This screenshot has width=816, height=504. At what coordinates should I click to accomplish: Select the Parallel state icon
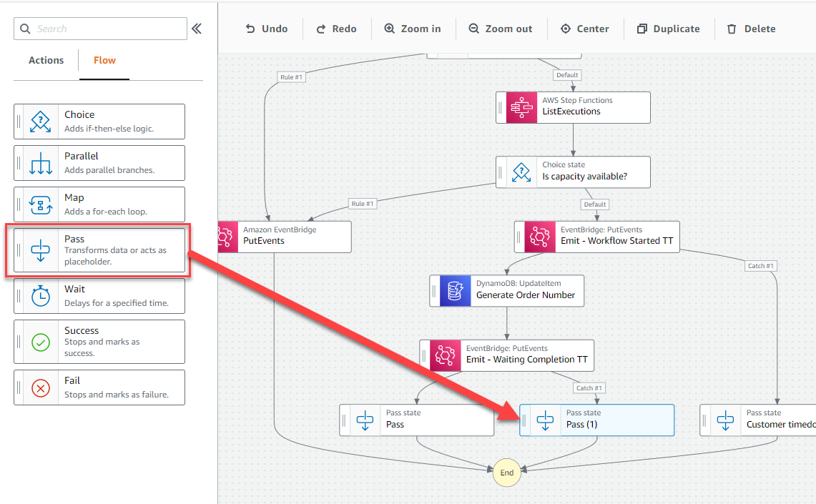pyautogui.click(x=41, y=163)
